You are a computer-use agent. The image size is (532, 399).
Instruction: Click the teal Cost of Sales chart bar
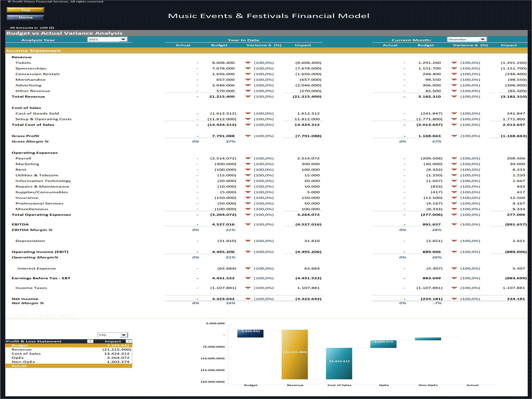tap(339, 363)
